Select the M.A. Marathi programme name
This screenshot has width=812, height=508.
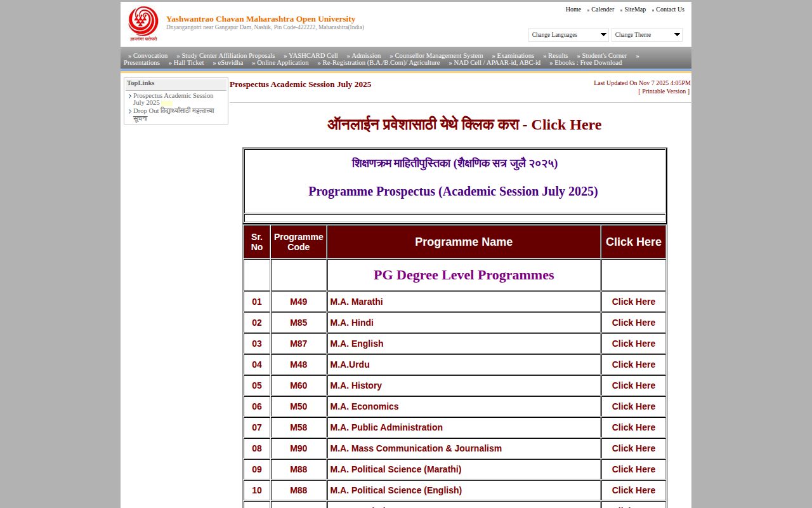[x=357, y=302]
